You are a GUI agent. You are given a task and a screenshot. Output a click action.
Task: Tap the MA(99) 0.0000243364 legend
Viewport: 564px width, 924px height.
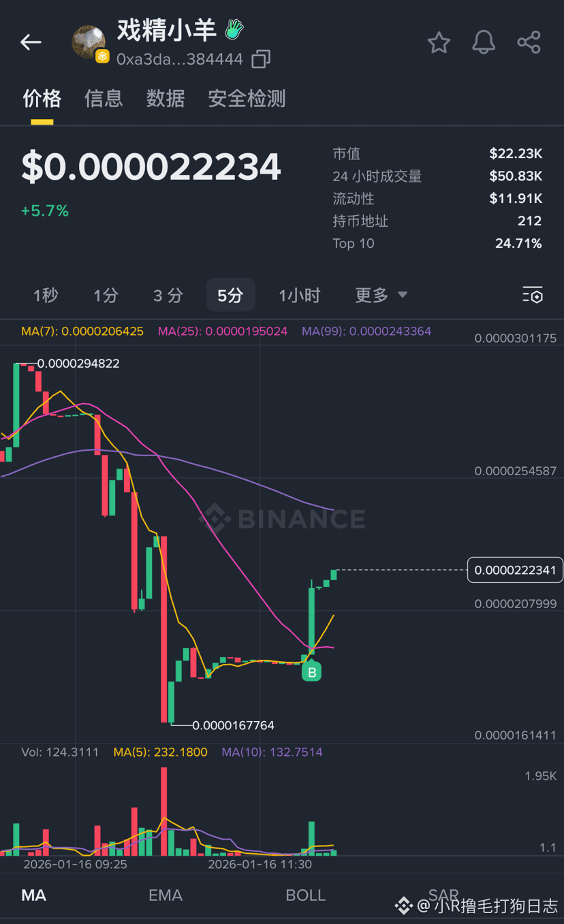click(366, 332)
